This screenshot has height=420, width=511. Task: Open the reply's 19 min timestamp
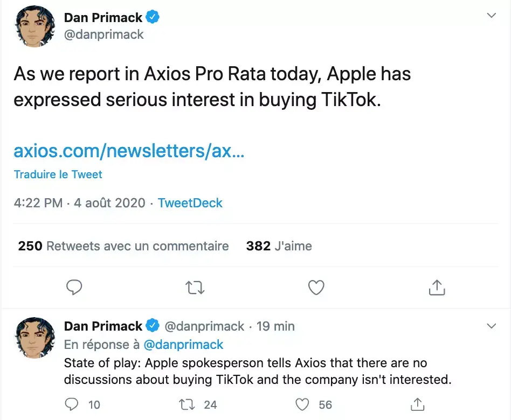click(275, 326)
